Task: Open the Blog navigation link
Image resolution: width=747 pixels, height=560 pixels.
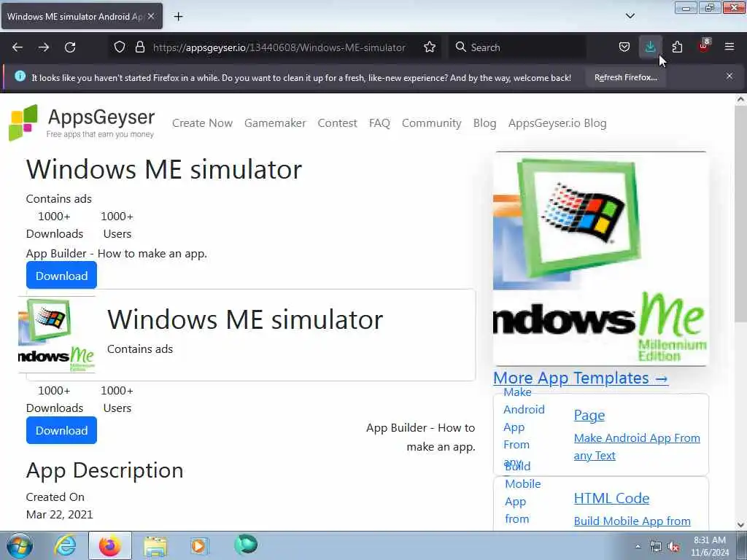Action: click(x=484, y=122)
